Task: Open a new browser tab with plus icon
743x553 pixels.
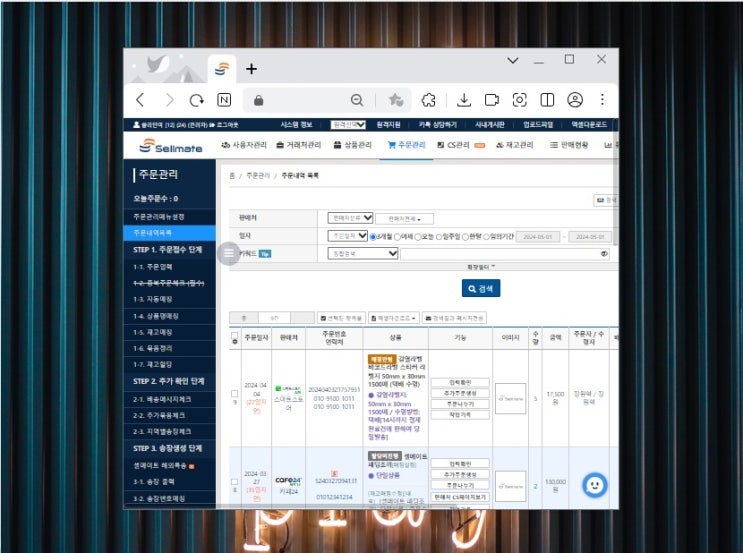Action: tap(251, 69)
